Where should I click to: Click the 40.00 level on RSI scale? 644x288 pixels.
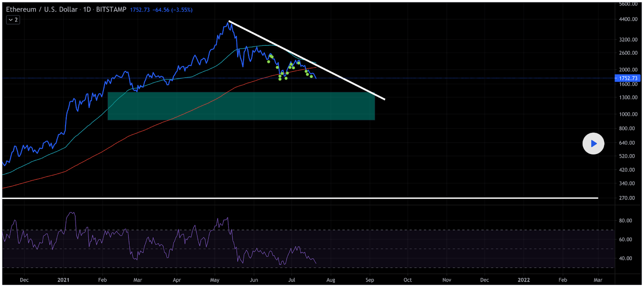tap(625, 259)
